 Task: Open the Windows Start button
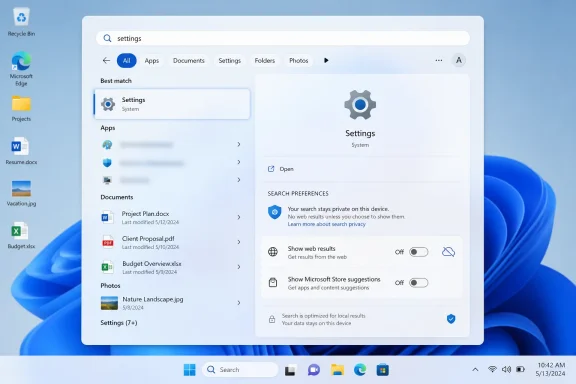tap(190, 370)
